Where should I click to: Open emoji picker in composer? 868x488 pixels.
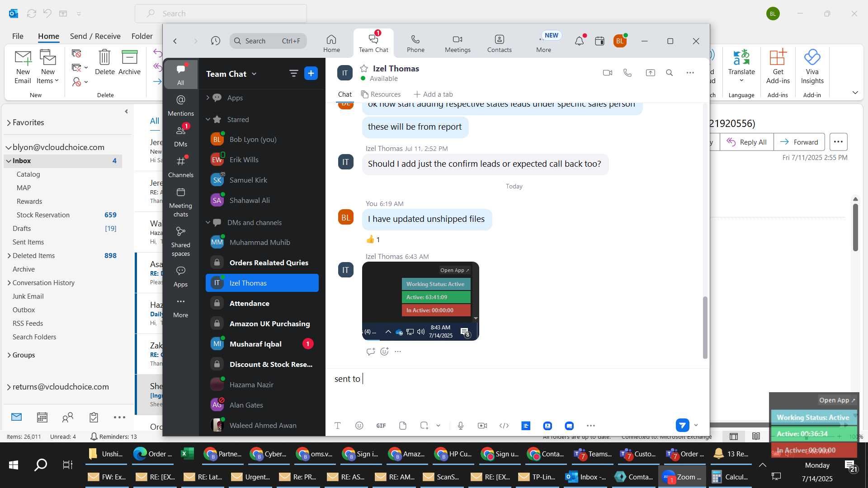[359, 426]
